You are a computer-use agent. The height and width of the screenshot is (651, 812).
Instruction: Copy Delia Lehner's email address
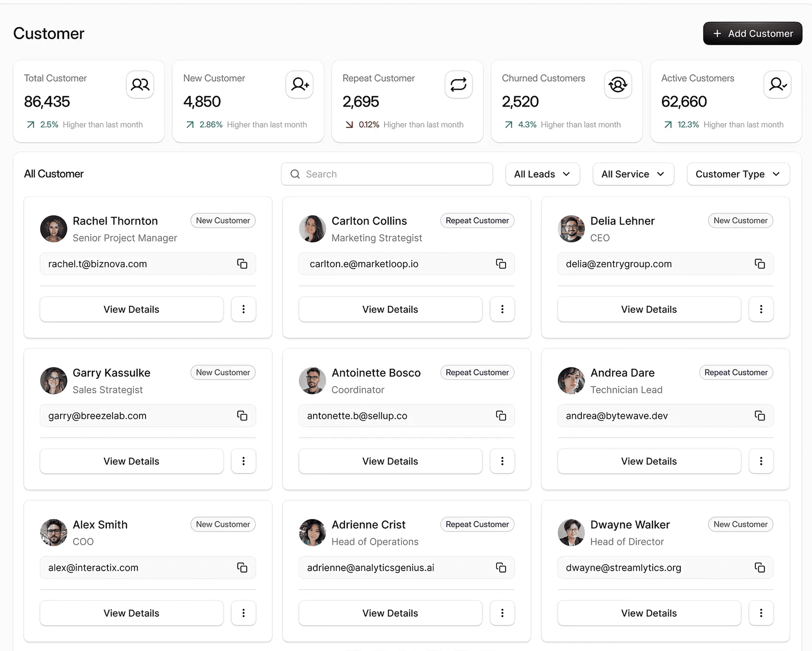point(760,264)
